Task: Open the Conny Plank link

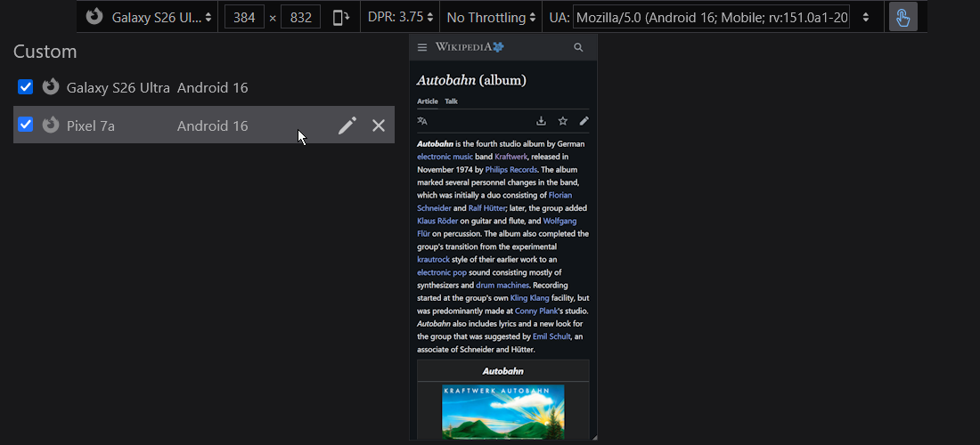Action: 535,311
